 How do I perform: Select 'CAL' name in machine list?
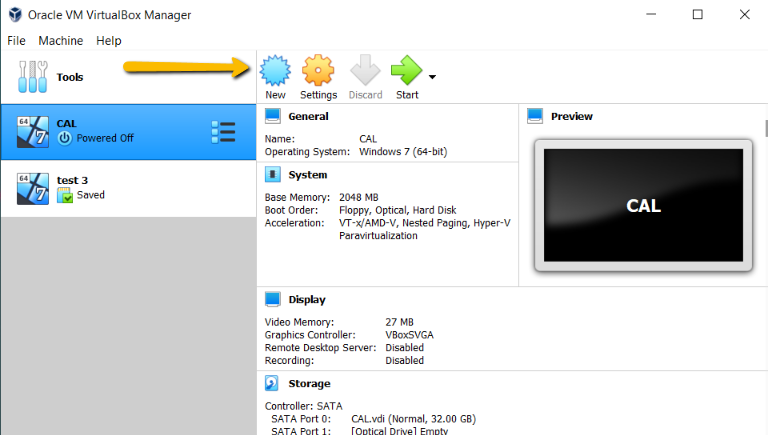[x=67, y=123]
